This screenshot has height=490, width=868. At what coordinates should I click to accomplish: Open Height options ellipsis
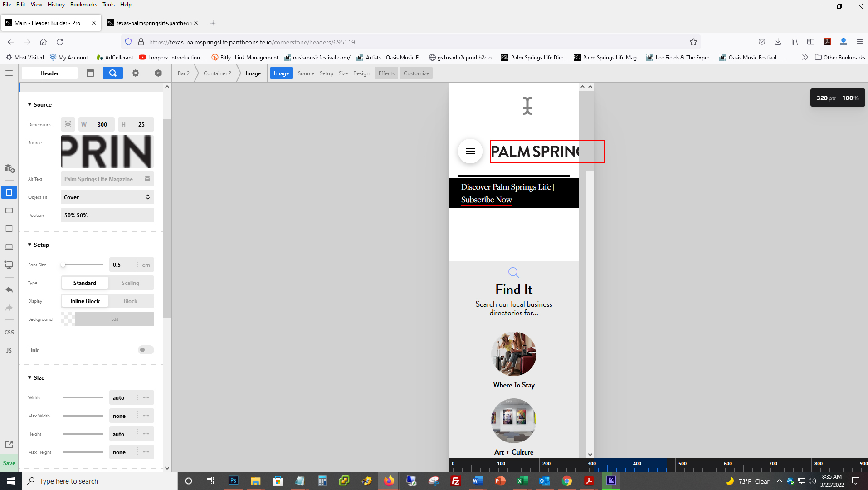146,434
